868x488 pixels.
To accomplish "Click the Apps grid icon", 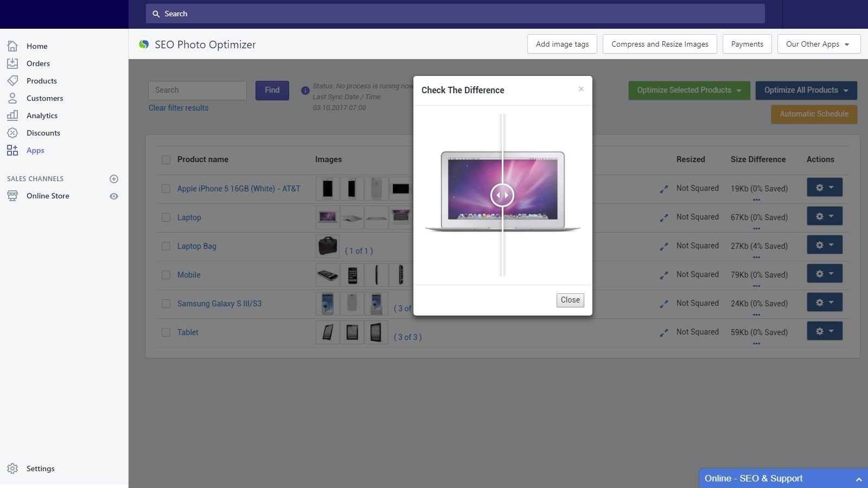I will pos(12,150).
